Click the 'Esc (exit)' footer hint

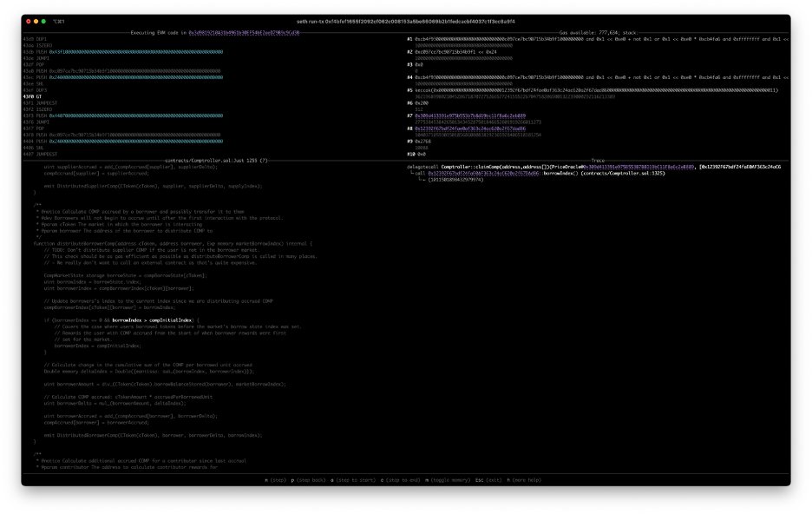[488, 480]
